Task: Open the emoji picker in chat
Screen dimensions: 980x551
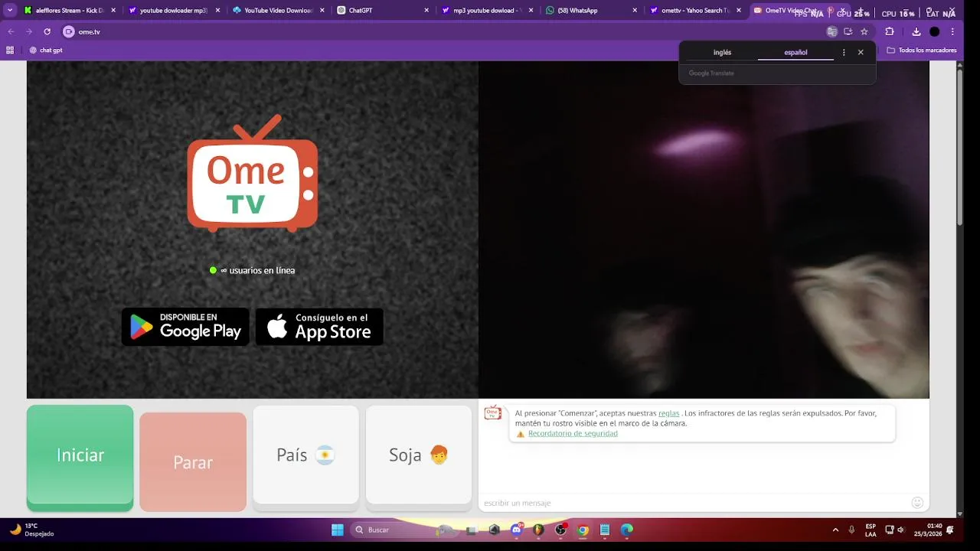Action: coord(917,503)
